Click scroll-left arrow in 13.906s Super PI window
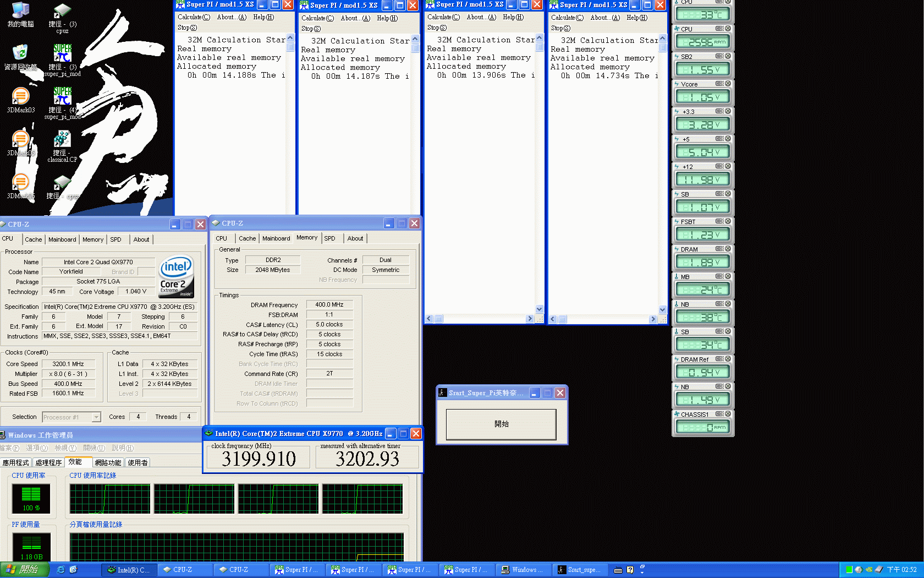The height and width of the screenshot is (578, 924). pyautogui.click(x=429, y=319)
